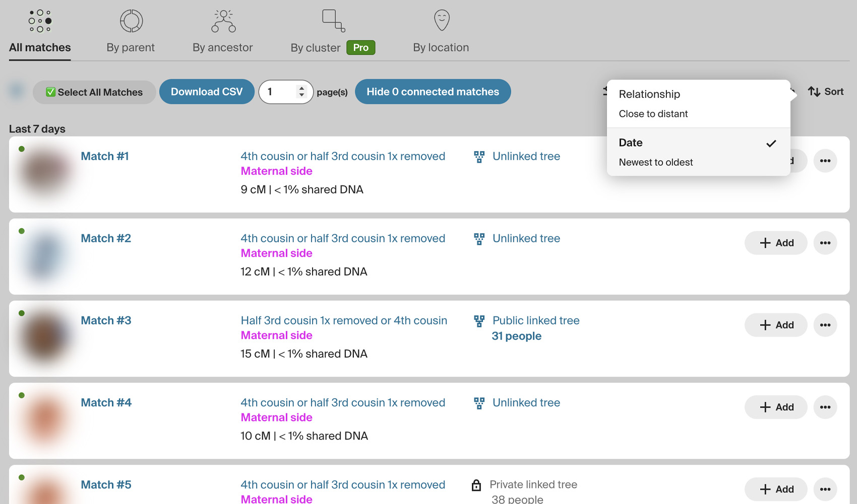
Task: Click the By cluster icon
Action: [x=333, y=21]
